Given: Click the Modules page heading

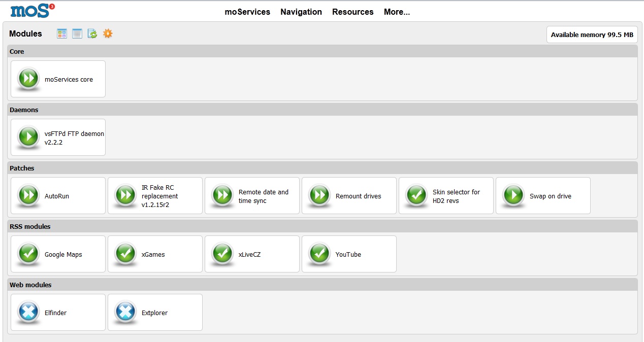Looking at the screenshot, I should click(x=25, y=33).
